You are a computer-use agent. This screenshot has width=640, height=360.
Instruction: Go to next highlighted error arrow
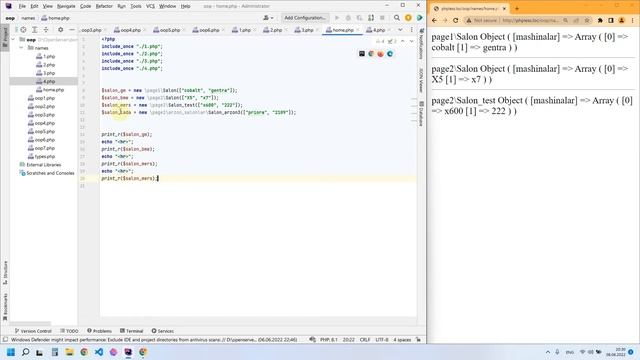pyautogui.click(x=411, y=41)
